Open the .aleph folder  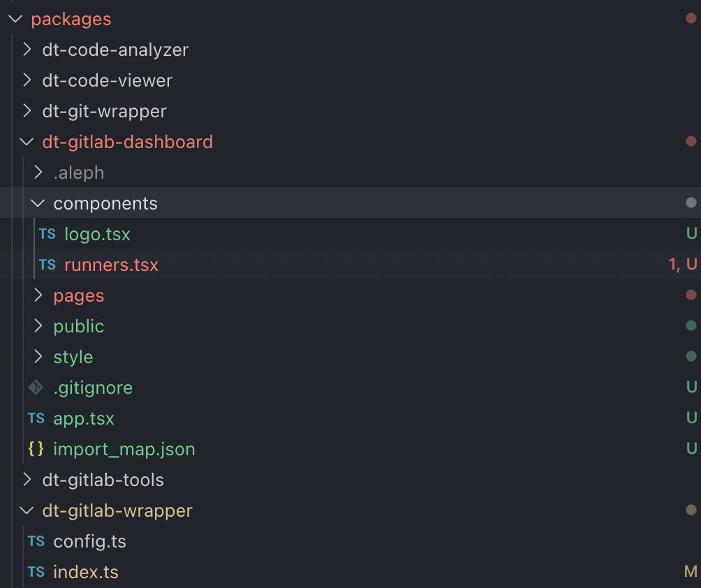(78, 172)
